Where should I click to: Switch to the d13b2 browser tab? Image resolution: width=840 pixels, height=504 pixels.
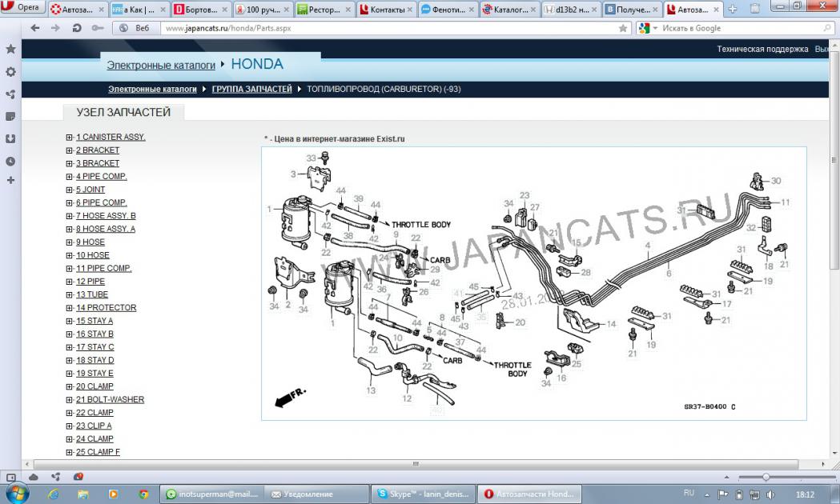pyautogui.click(x=570, y=10)
